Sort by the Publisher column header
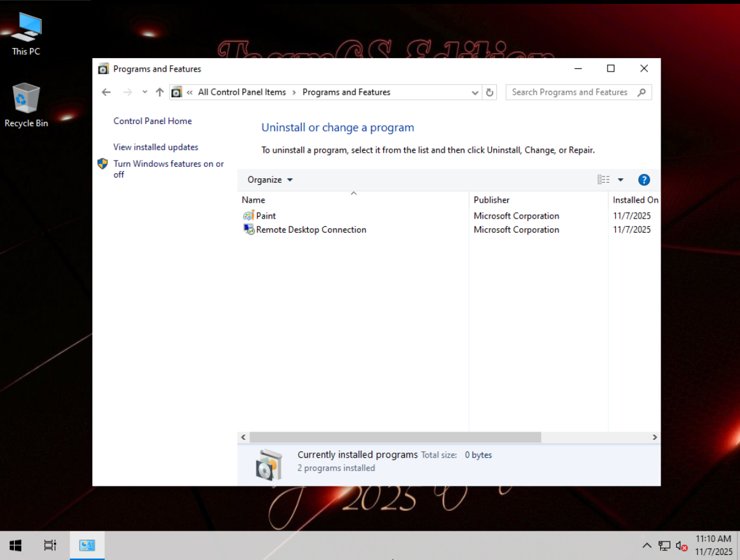 [x=539, y=200]
